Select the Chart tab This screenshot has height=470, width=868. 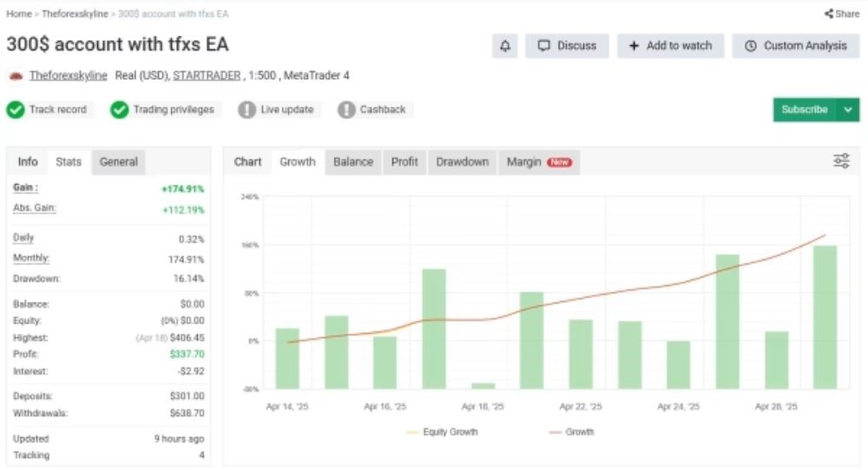(247, 161)
